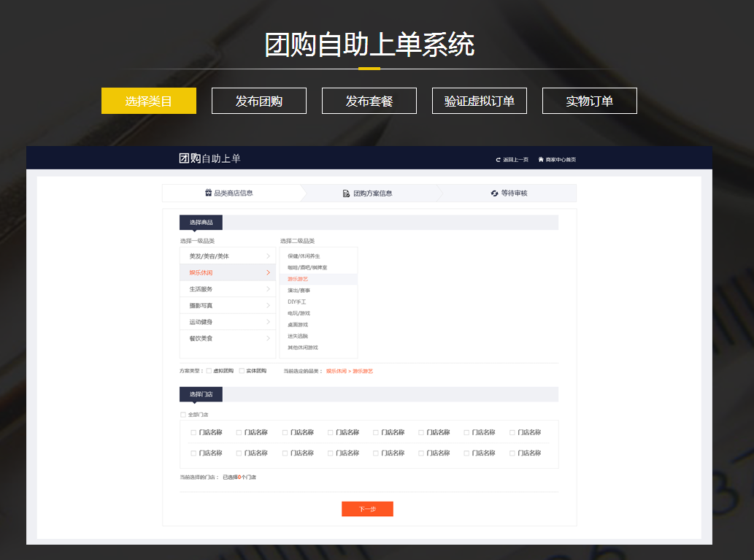754x560 pixels.
Task: Select the 实物订单 tab
Action: [589, 101]
